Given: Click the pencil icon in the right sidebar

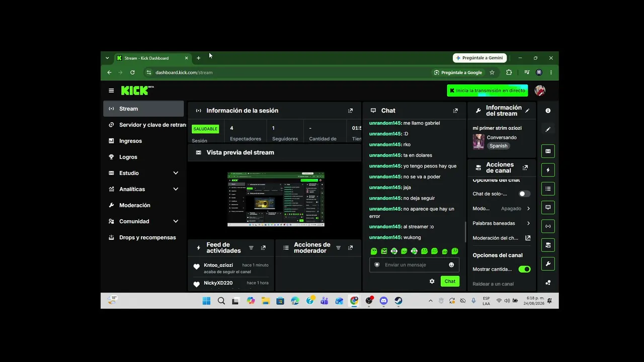Looking at the screenshot, I should (x=548, y=130).
